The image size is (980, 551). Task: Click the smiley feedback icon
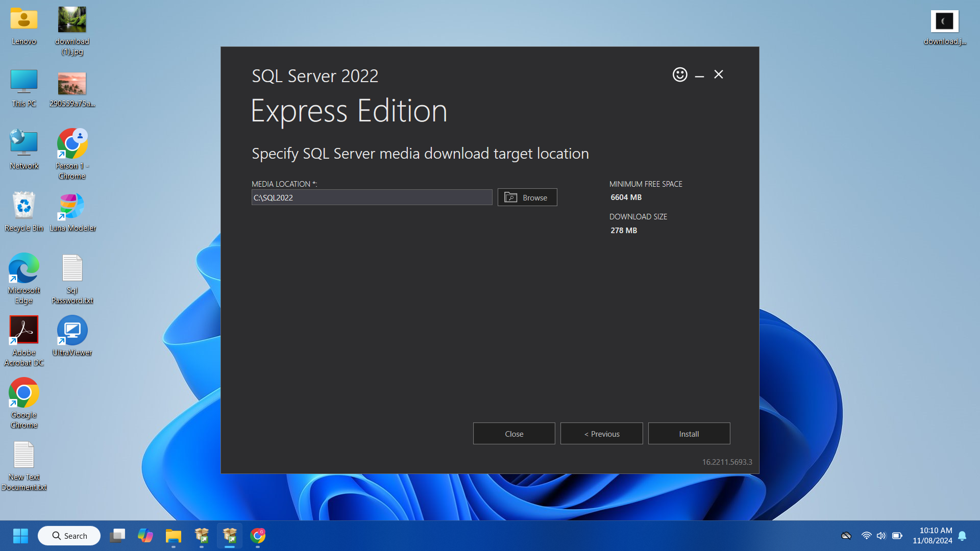point(679,74)
